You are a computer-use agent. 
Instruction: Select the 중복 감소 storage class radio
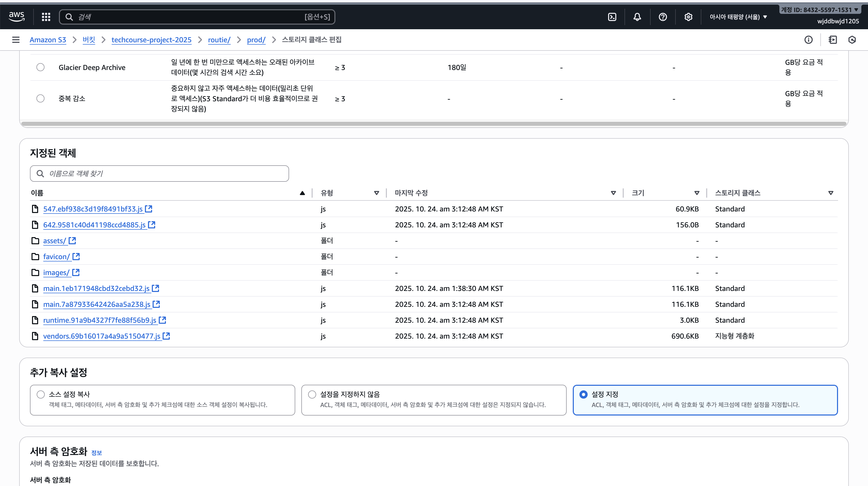[x=40, y=98]
